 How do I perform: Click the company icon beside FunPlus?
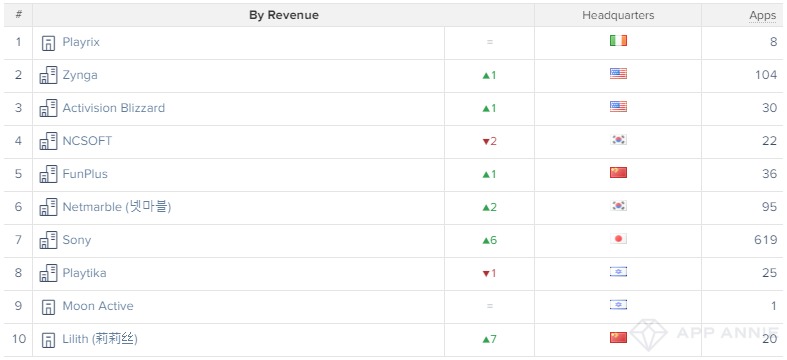[48, 174]
